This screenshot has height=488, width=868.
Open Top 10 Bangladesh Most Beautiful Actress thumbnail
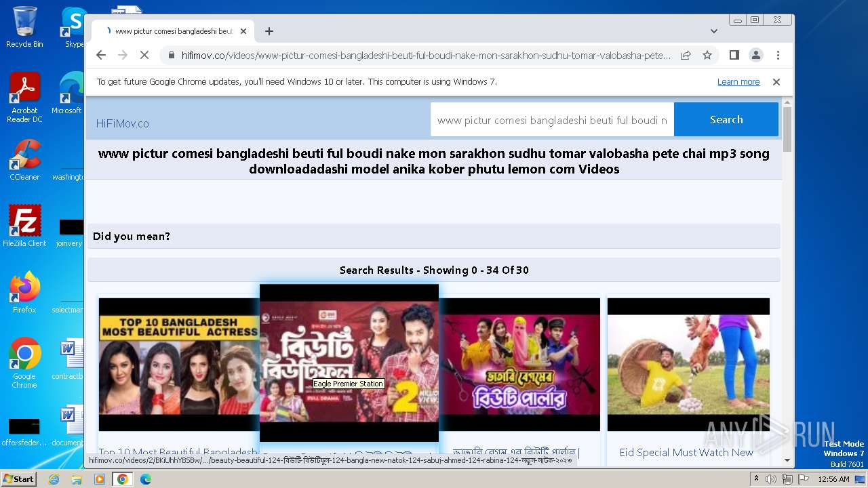(x=179, y=365)
